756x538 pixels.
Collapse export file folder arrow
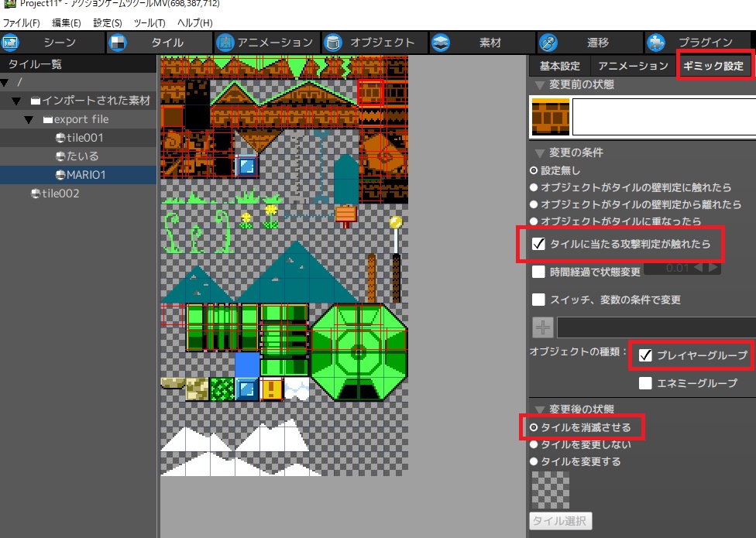pyautogui.click(x=29, y=119)
